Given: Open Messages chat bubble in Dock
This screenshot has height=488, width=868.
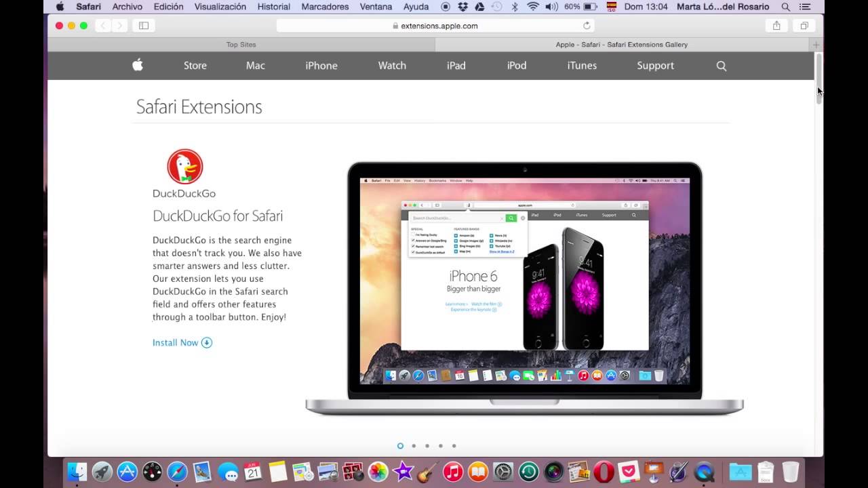Looking at the screenshot, I should pos(228,472).
